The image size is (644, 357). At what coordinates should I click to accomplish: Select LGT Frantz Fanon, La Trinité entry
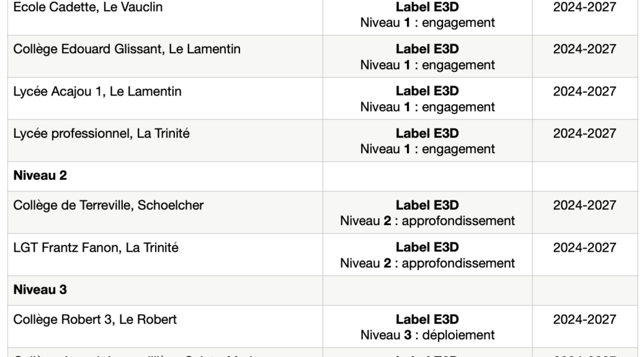(96, 247)
